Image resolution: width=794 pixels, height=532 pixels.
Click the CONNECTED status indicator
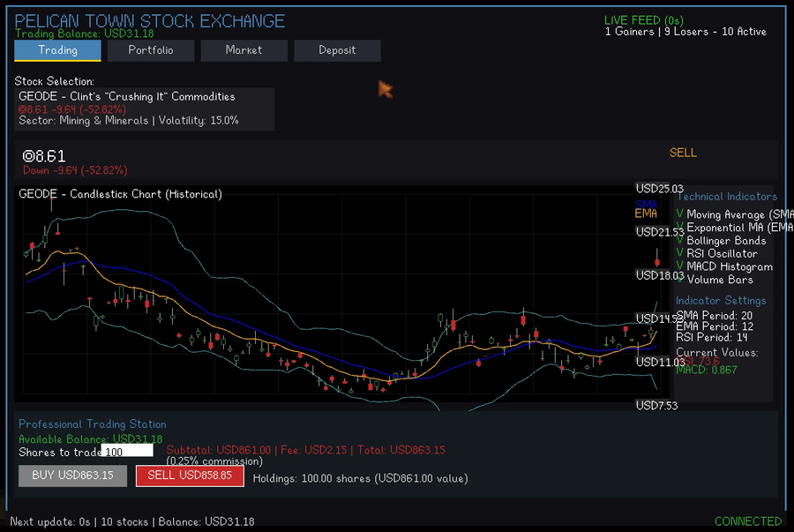pyautogui.click(x=748, y=521)
